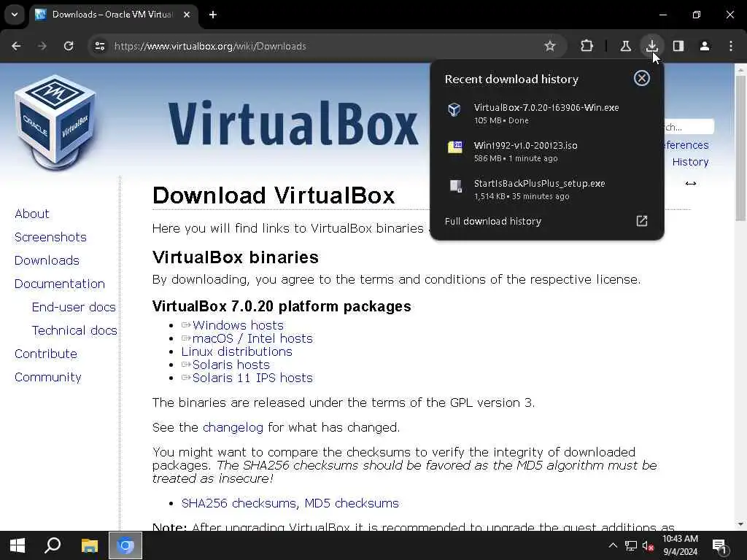Close the Downloads – Oracle VM tab
747x560 pixels.
(187, 15)
